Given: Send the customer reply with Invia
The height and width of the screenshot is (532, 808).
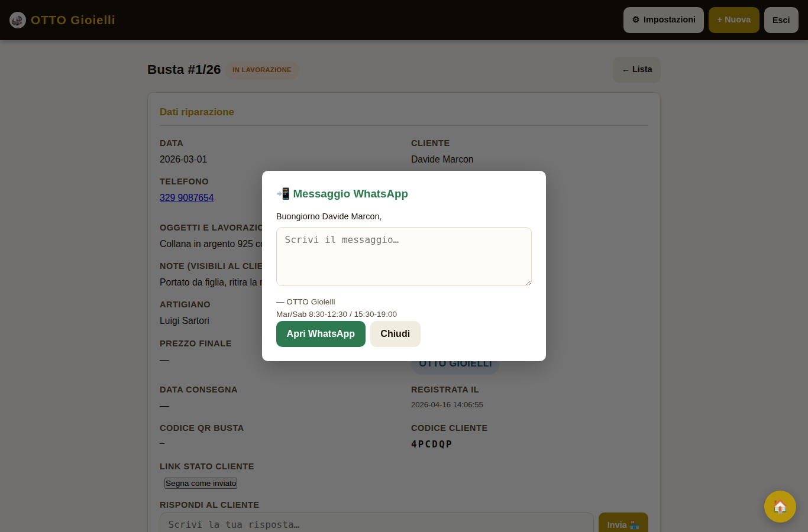Looking at the screenshot, I should (622, 524).
